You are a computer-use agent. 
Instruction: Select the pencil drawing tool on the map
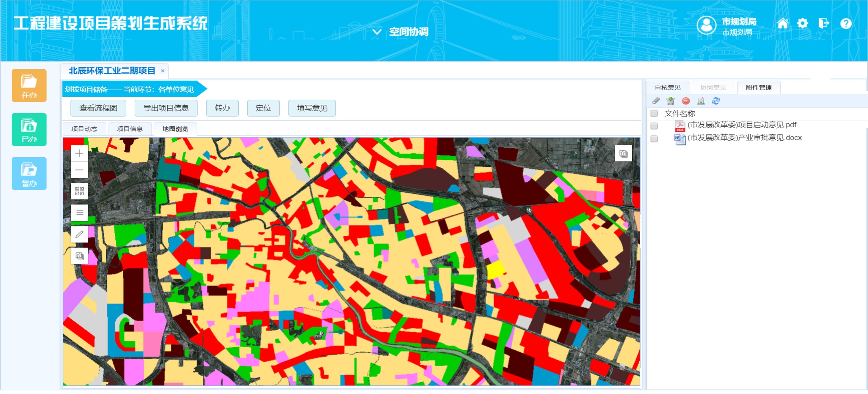click(x=79, y=234)
